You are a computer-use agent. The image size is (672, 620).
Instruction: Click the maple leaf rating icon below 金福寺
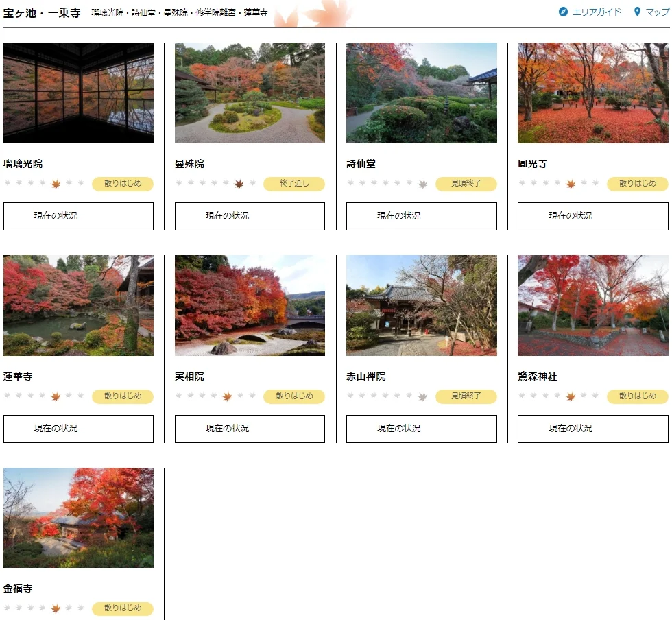click(x=54, y=608)
